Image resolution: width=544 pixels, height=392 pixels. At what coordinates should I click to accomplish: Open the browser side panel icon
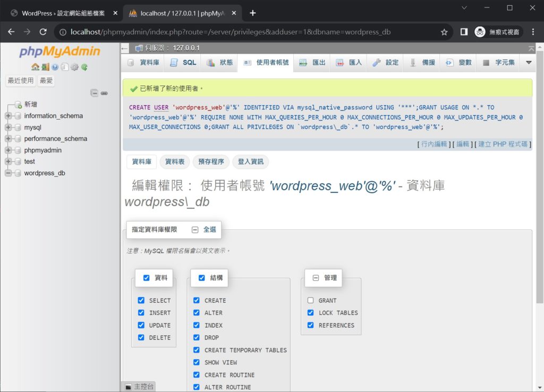coord(464,32)
